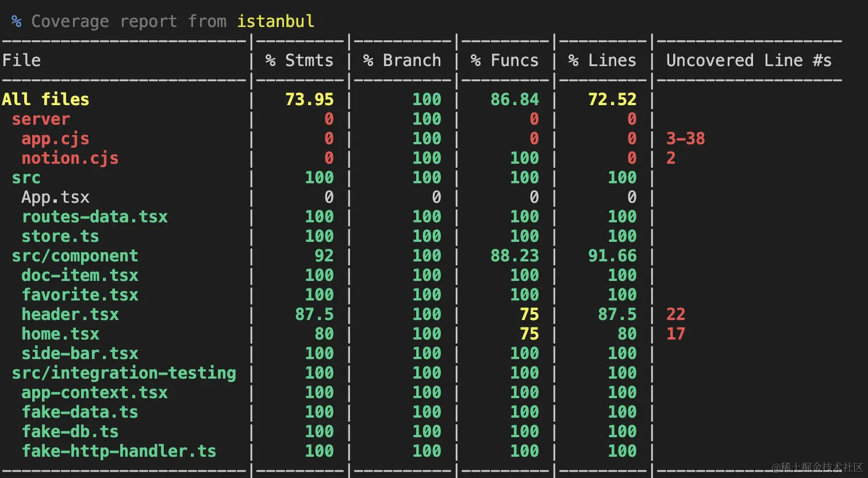The image size is (868, 478).
Task: Select the '% Stmts' column header
Action: coord(299,60)
